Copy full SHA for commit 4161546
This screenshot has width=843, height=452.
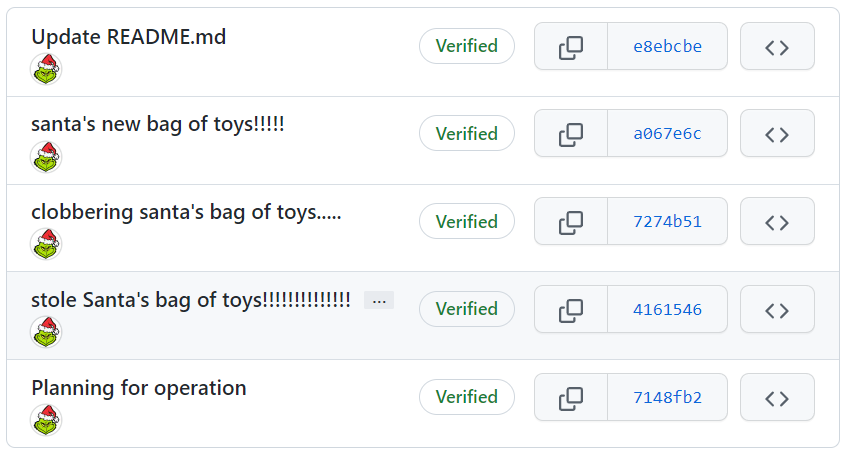(571, 309)
